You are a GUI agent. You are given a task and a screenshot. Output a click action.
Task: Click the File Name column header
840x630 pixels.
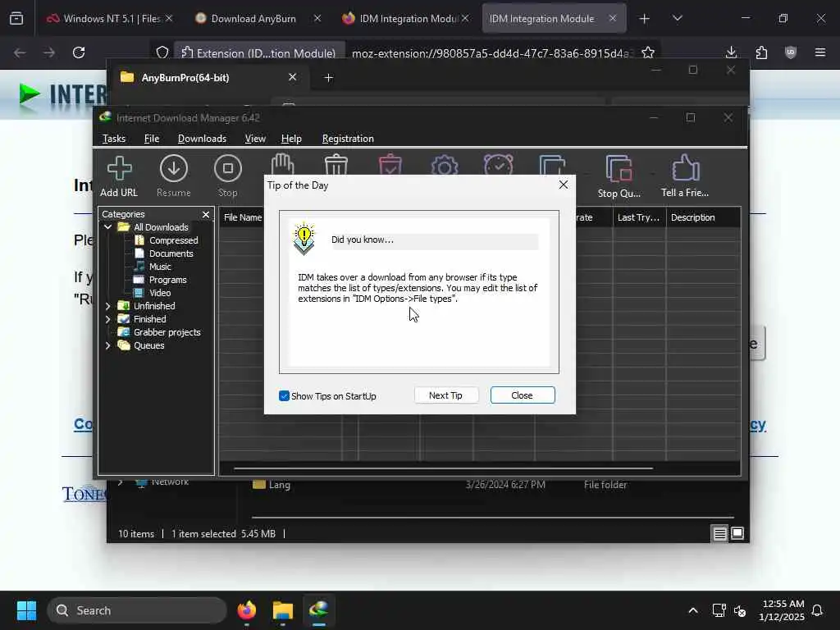pyautogui.click(x=242, y=217)
